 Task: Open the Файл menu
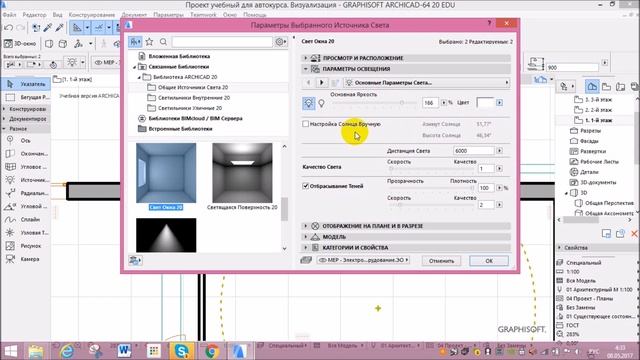pos(9,15)
